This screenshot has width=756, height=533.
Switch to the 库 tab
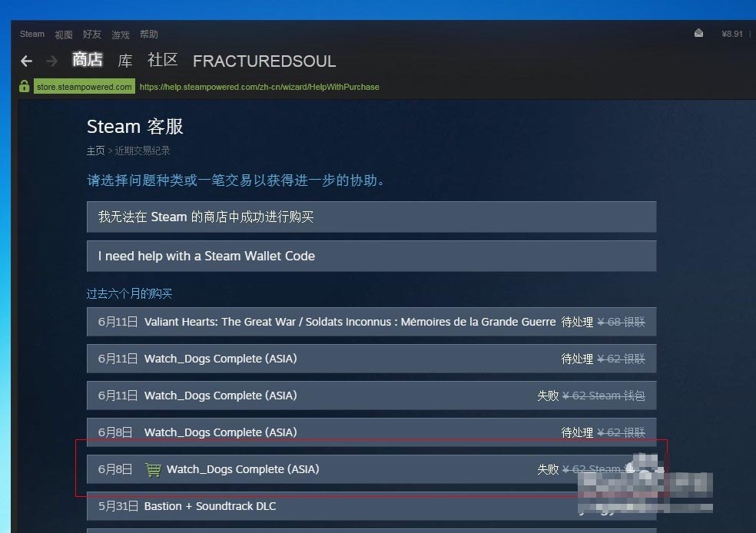pos(125,60)
